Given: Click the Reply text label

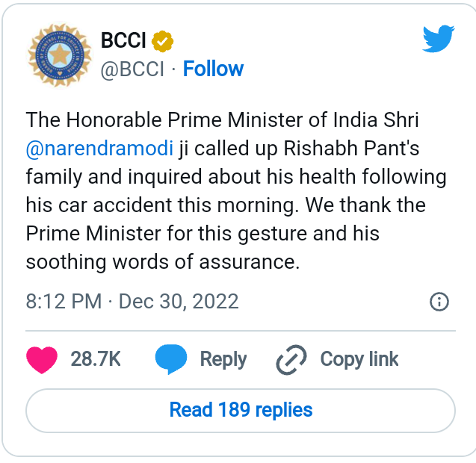Looking at the screenshot, I should [223, 359].
